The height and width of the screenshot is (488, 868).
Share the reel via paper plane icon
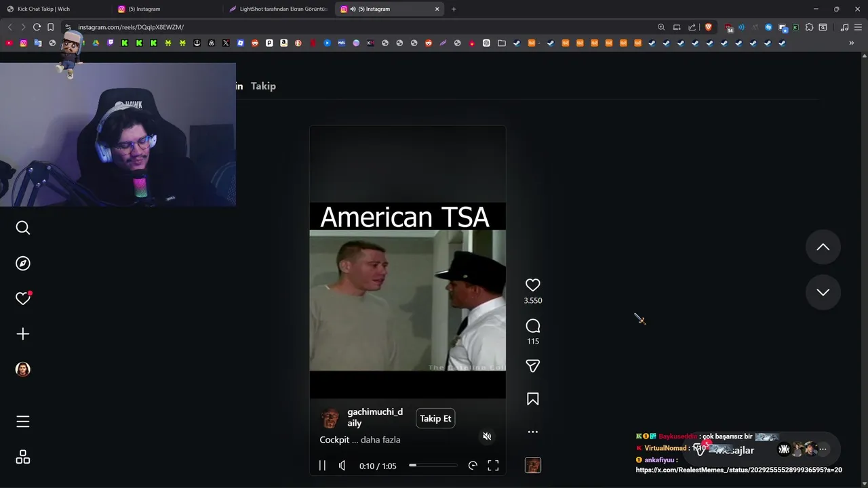(533, 366)
